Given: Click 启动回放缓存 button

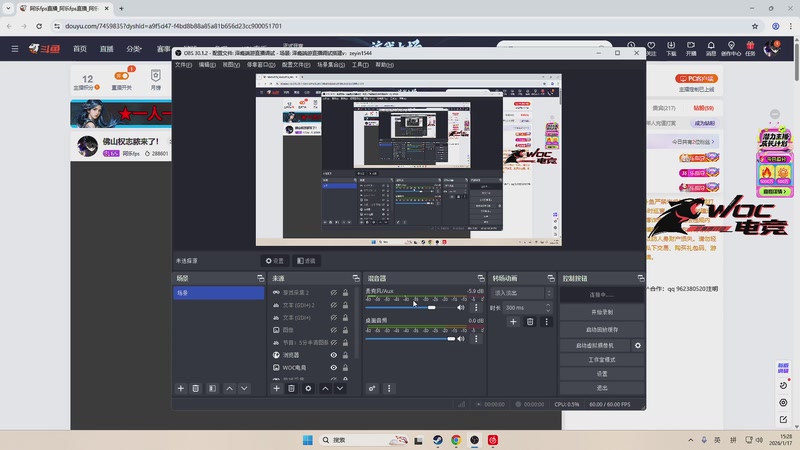Looking at the screenshot, I should [x=602, y=330].
